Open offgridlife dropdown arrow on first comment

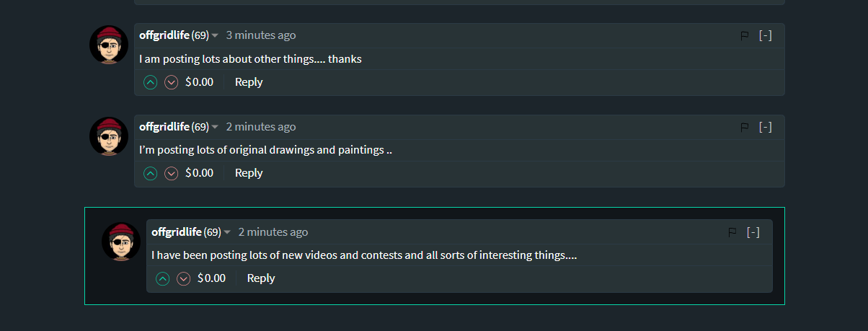(215, 36)
